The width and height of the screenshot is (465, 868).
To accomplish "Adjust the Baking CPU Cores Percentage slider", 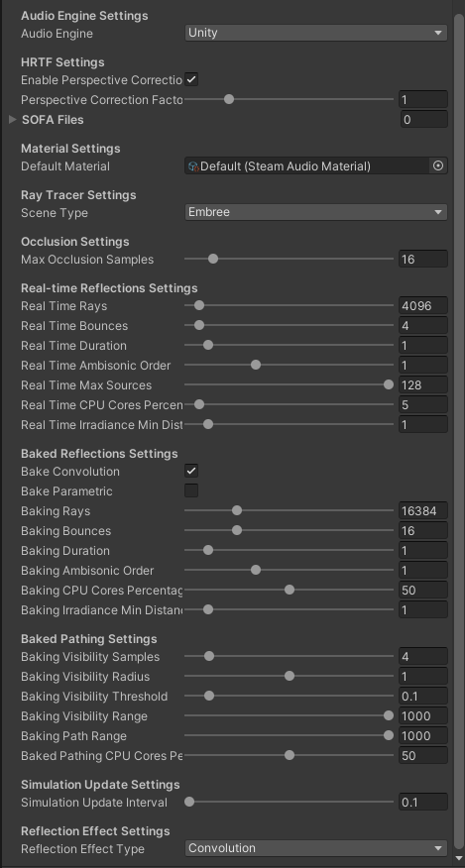I will tap(289, 591).
